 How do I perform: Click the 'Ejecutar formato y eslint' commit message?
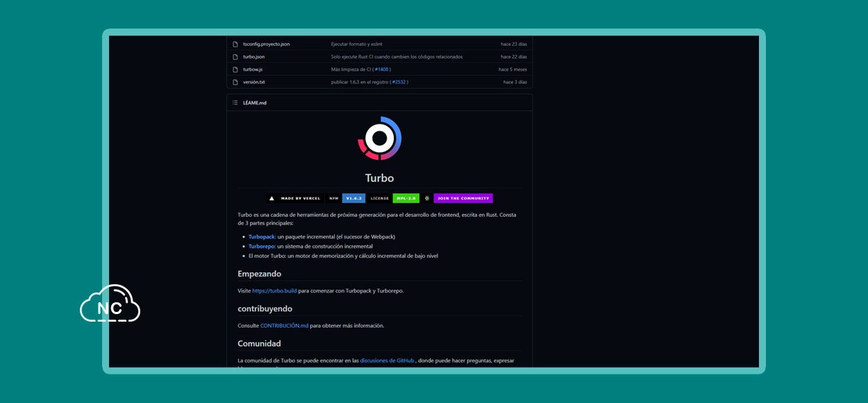356,44
